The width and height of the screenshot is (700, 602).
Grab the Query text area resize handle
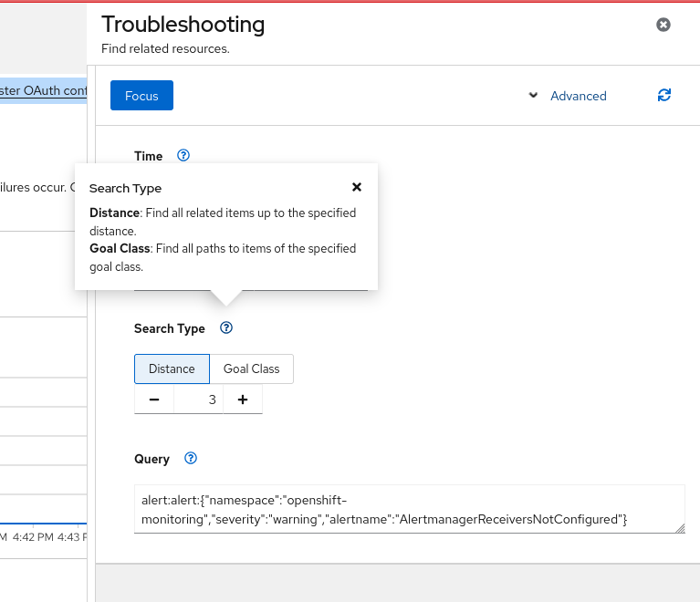tap(680, 529)
